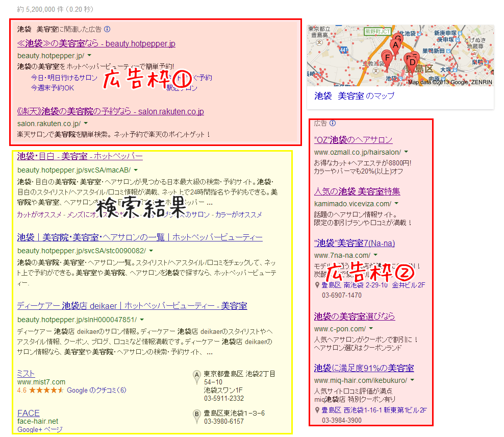Click the 今日・明日行けるサロン sitelink

point(64,78)
